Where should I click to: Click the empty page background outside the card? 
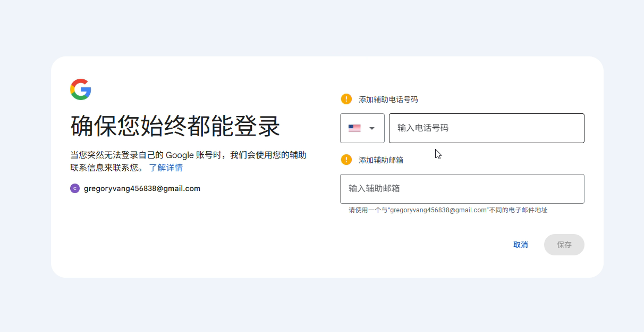coord(319,303)
